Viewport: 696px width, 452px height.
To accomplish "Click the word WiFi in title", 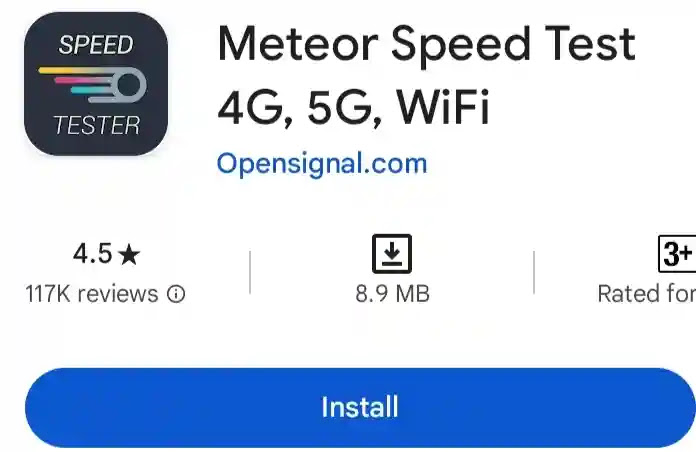I will point(443,107).
